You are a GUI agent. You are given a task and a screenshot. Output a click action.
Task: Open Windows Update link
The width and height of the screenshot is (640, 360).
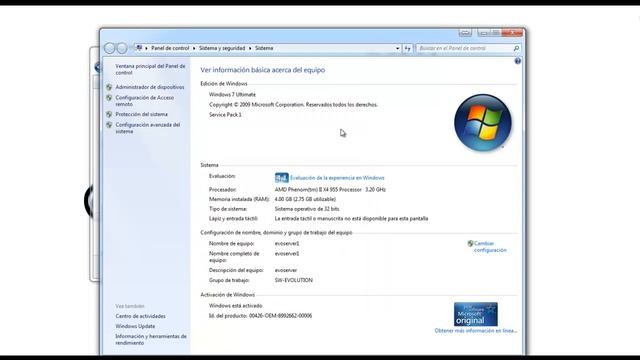pyautogui.click(x=135, y=326)
